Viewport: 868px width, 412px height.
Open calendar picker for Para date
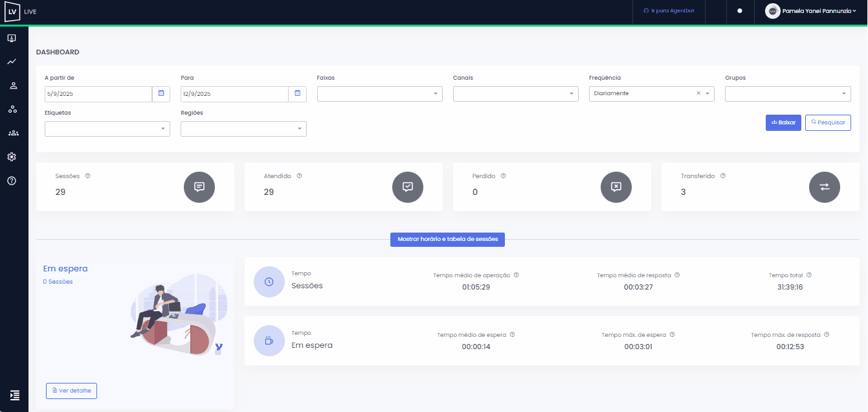297,94
